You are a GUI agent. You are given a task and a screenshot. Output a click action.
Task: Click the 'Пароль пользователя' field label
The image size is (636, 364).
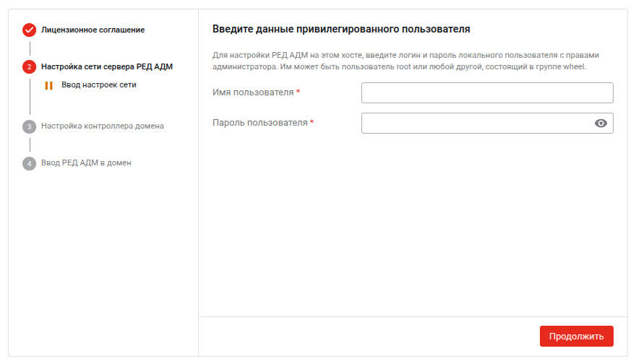(260, 123)
